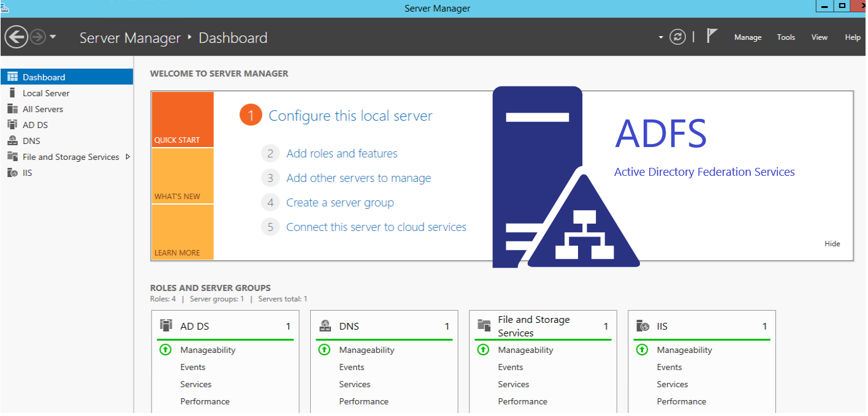Screen dimensions: 868x416
Task: Open the Tools menu
Action: [x=786, y=37]
